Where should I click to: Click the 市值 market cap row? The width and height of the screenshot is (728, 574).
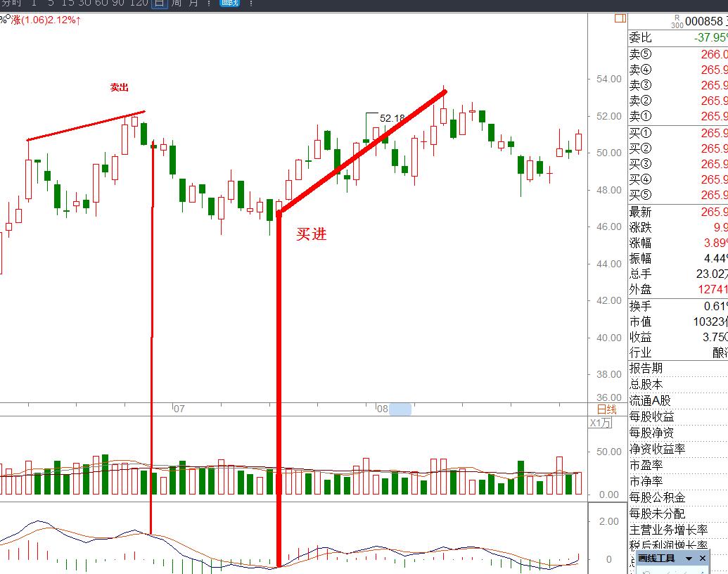[x=678, y=322]
